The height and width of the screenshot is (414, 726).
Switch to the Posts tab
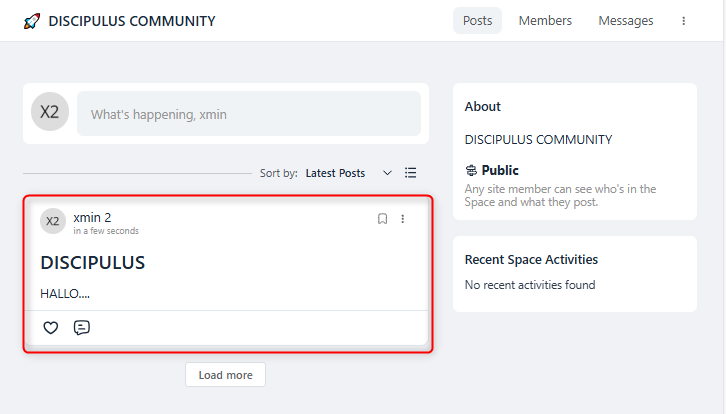tap(477, 21)
